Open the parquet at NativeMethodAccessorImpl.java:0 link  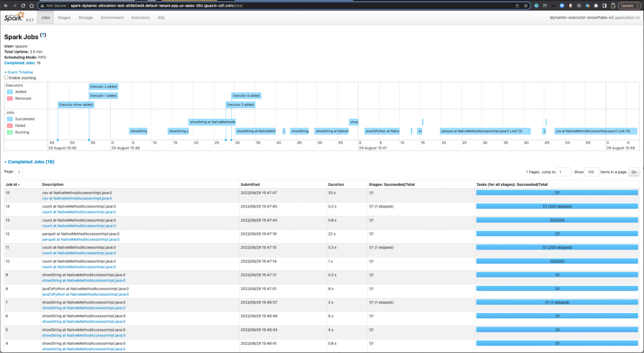[x=80, y=239]
